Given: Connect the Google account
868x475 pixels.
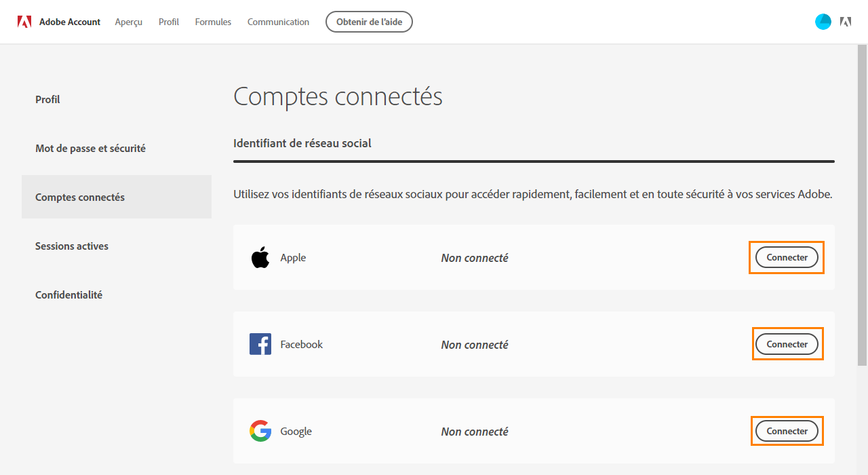Looking at the screenshot, I should pyautogui.click(x=787, y=432).
